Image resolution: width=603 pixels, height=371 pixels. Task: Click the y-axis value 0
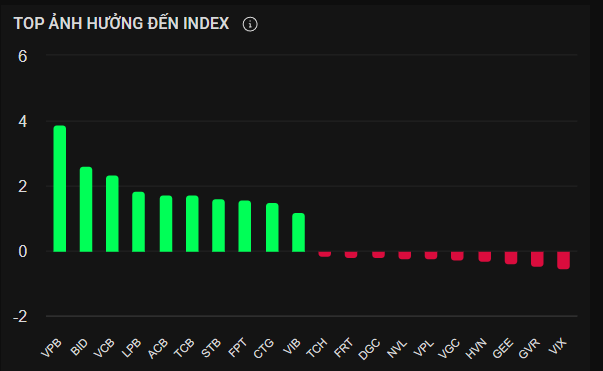click(22, 252)
